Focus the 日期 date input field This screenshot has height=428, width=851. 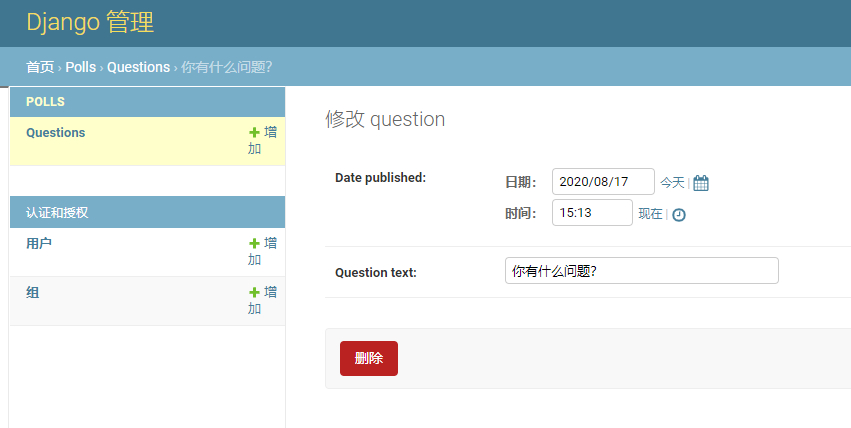coord(603,182)
